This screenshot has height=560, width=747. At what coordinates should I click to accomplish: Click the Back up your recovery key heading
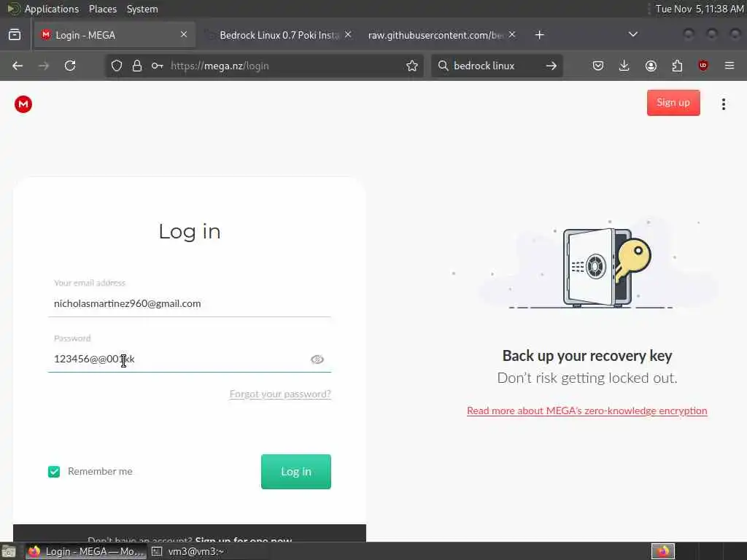click(x=587, y=356)
